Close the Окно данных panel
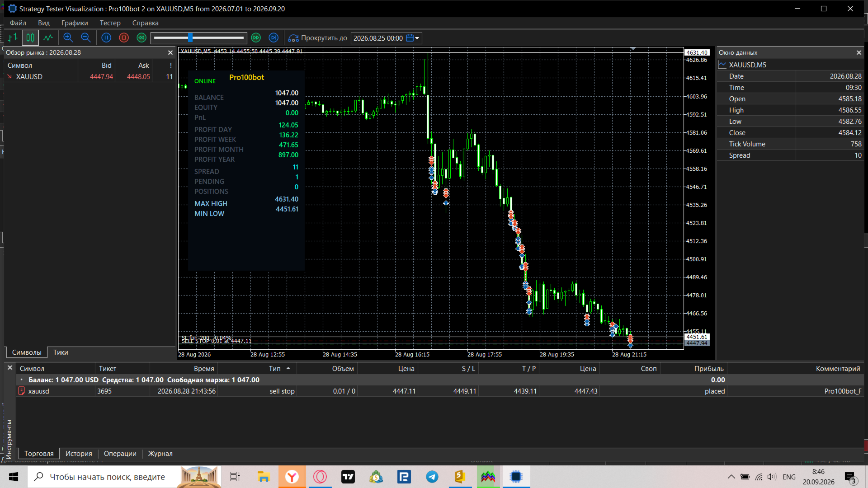 coord(859,53)
